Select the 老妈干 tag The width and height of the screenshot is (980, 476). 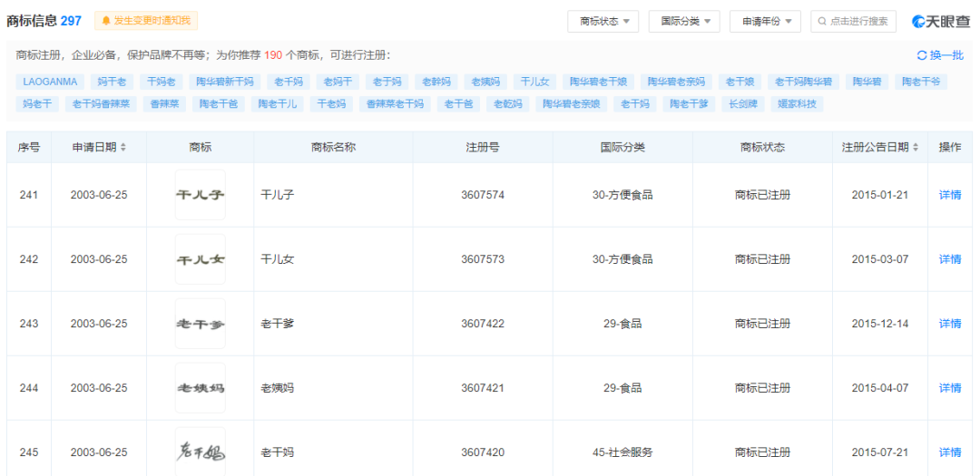point(338,82)
